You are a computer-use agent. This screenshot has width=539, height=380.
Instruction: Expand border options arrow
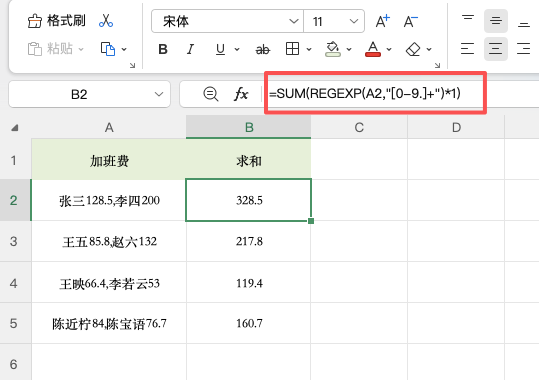point(309,49)
